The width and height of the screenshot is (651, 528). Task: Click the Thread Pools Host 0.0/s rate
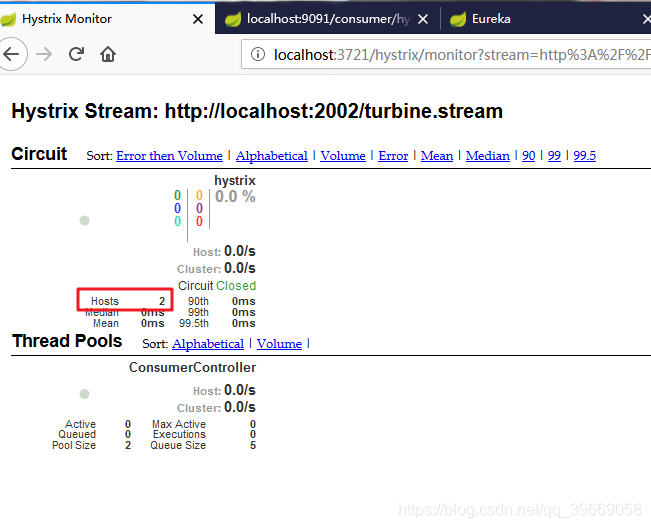(240, 390)
